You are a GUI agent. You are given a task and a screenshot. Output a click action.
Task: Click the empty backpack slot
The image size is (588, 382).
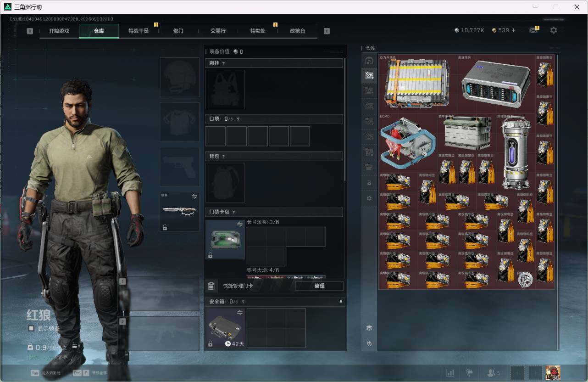tap(225, 183)
